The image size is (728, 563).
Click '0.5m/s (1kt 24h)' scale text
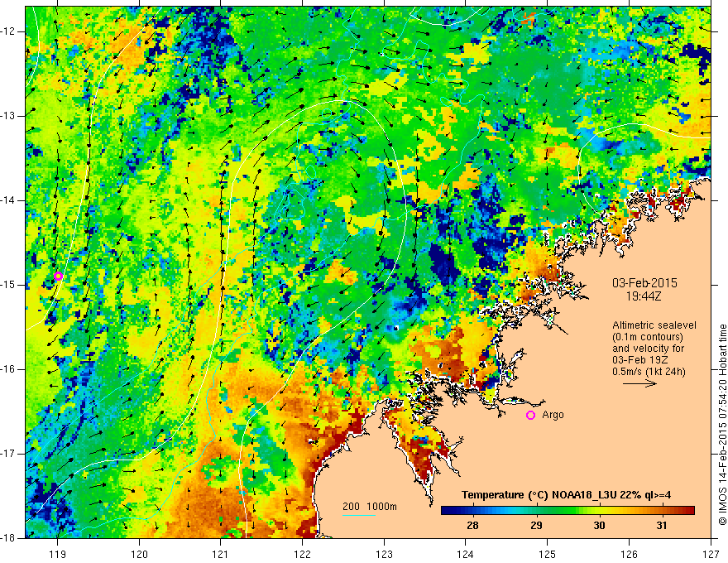(x=649, y=372)
